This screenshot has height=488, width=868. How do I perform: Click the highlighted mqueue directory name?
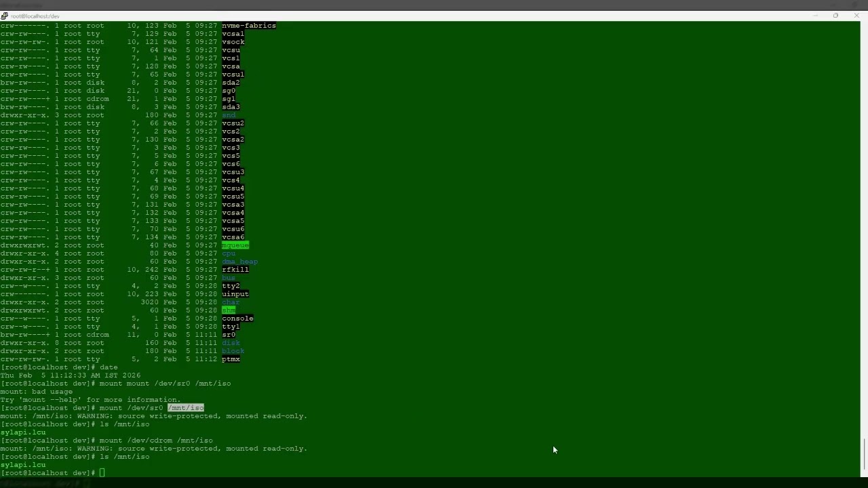coord(235,245)
